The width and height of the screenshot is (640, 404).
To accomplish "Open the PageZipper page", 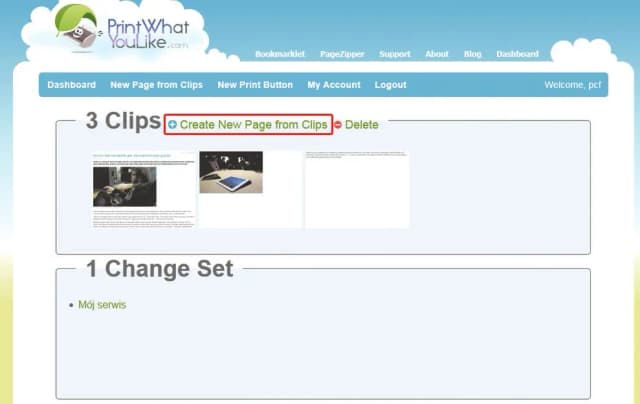I will 342,54.
